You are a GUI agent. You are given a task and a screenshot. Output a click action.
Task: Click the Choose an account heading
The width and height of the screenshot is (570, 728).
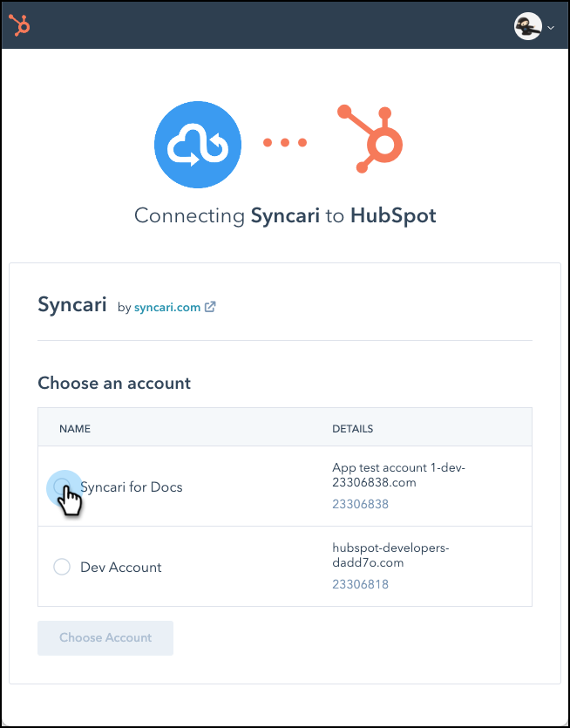[x=114, y=383]
